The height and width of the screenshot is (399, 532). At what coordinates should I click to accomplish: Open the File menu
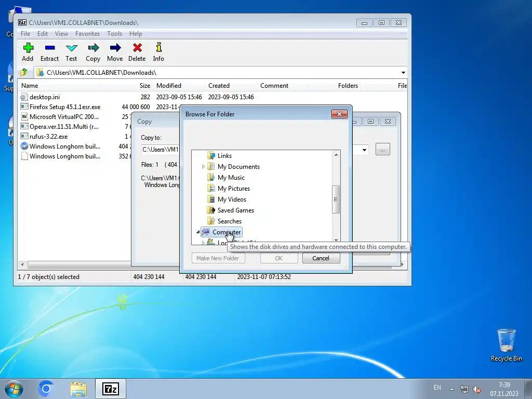click(25, 34)
